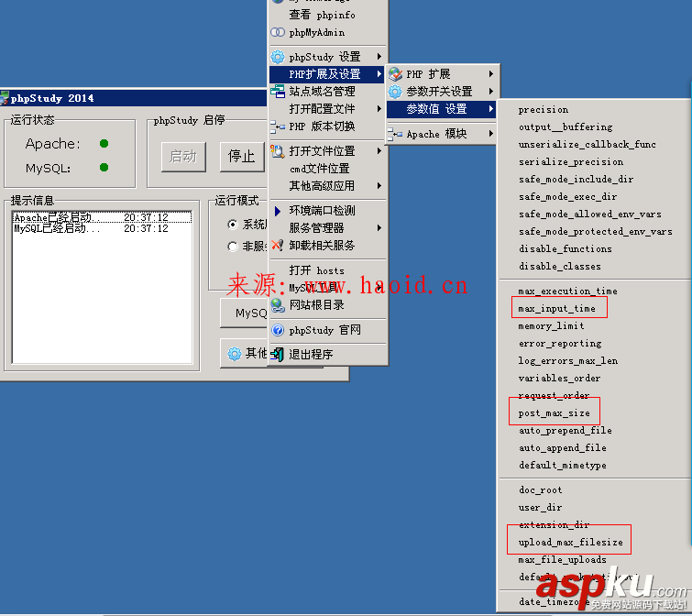This screenshot has width=692, height=616.
Task: Expand the 打开文件位置 submenu arrow
Action: [379, 151]
